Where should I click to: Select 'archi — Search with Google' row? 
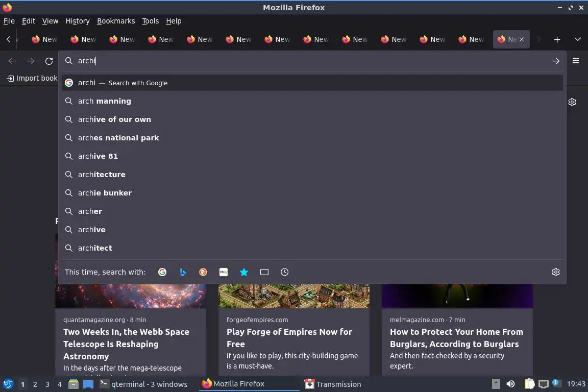point(312,83)
